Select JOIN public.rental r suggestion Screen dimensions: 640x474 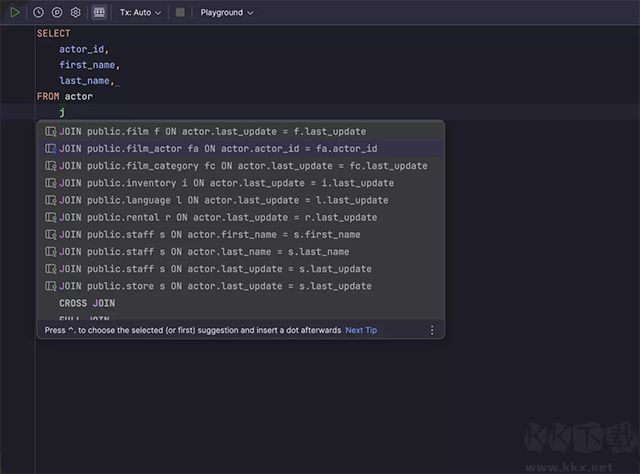[240, 217]
